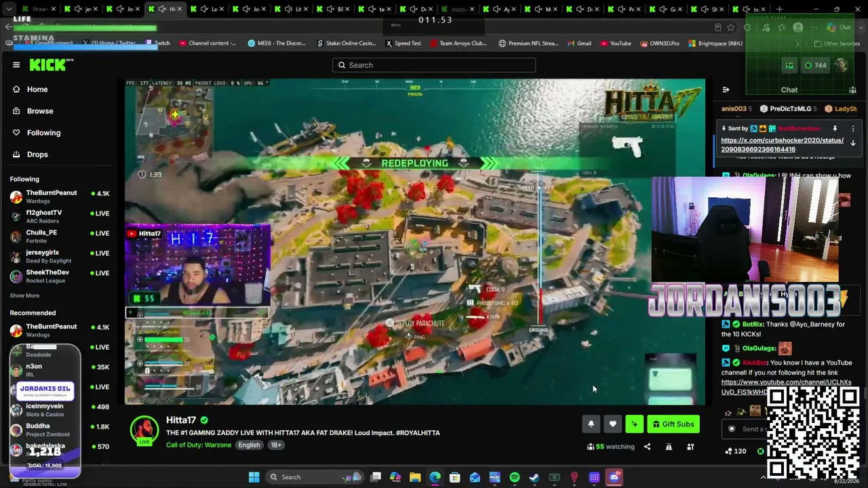868x488 pixels.
Task: Toggle follow heart for Hitta17
Action: click(x=612, y=424)
